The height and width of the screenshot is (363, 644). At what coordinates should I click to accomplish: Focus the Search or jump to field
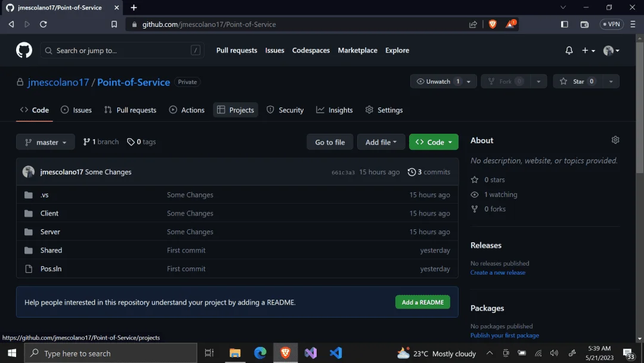(x=122, y=50)
